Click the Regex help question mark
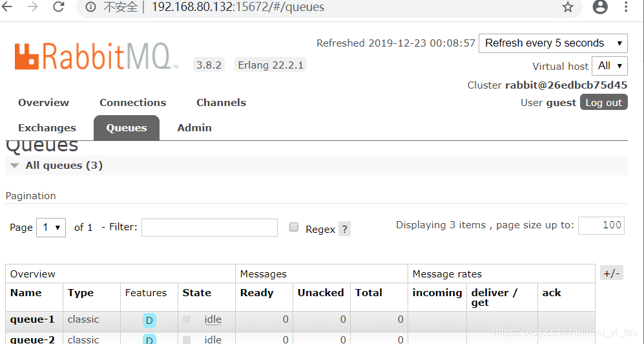The image size is (644, 344). 344,229
